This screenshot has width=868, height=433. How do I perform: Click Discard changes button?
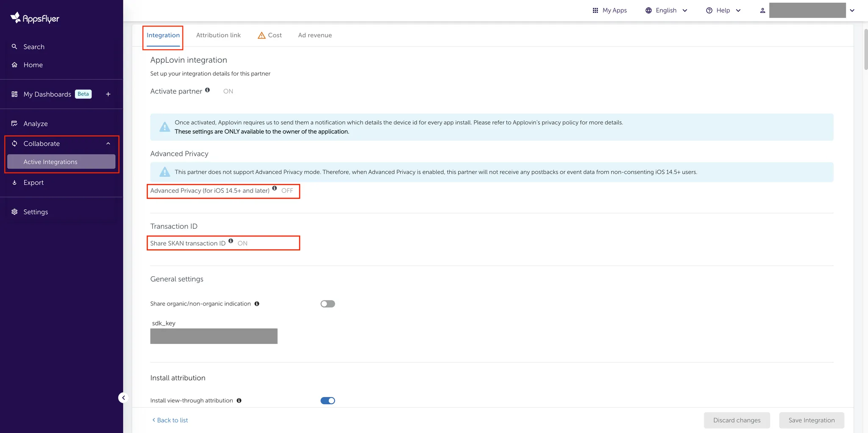[x=737, y=420]
